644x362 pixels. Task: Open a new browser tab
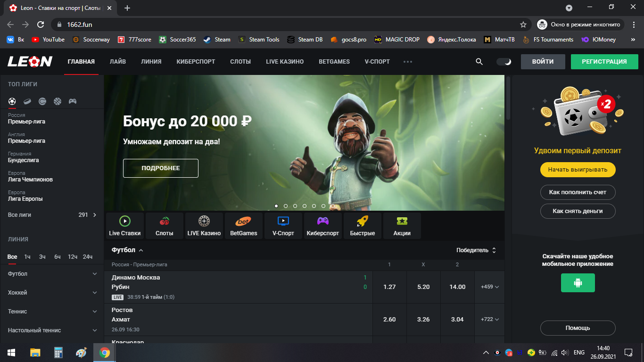tap(127, 8)
